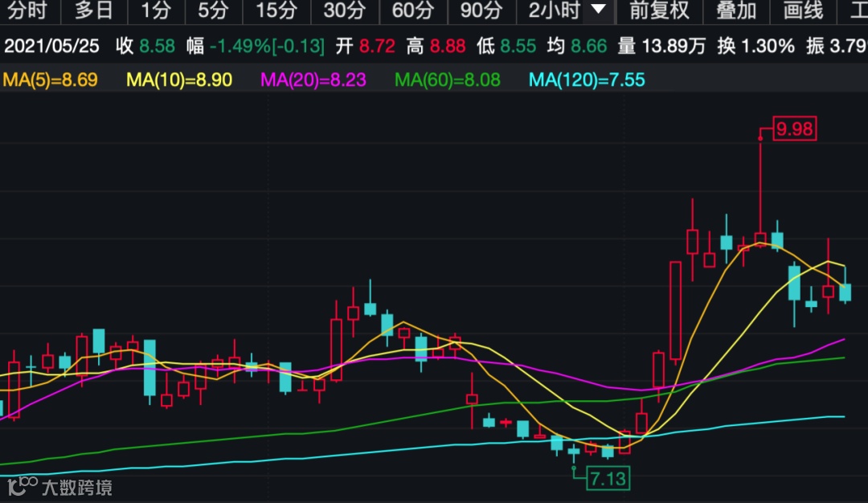
Task: Click the MA(60)=8.08 indicator label
Action: 448,80
